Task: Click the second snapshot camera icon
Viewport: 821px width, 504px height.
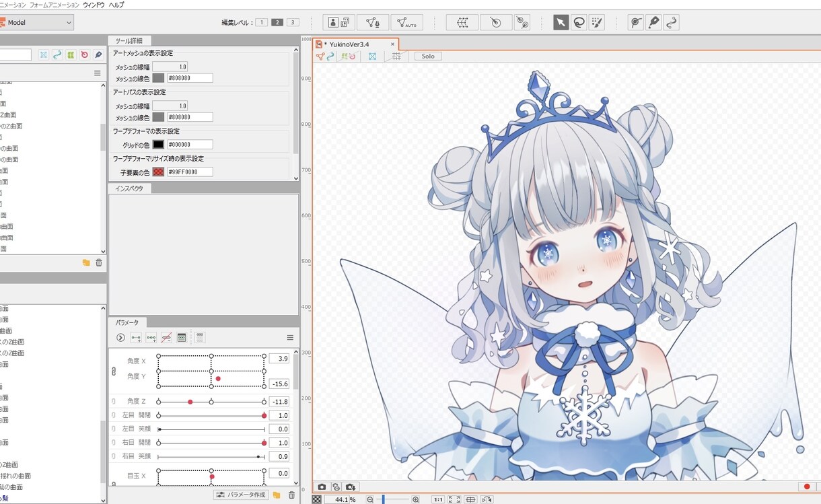Action: click(x=336, y=487)
